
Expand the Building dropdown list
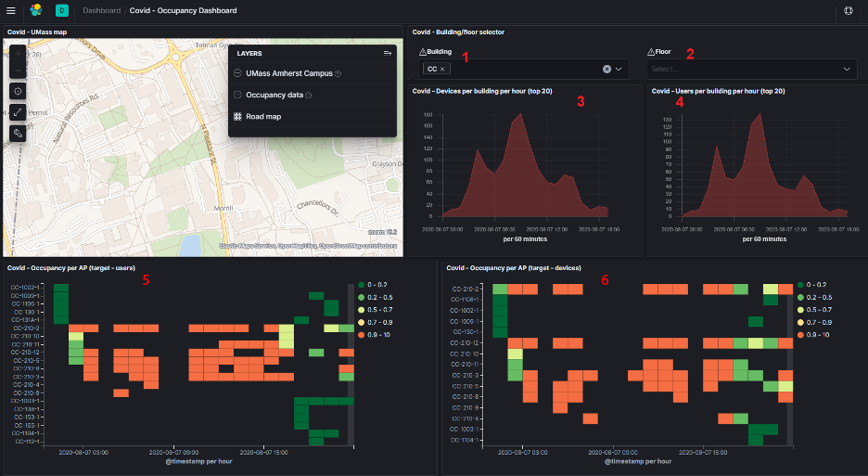[619, 69]
